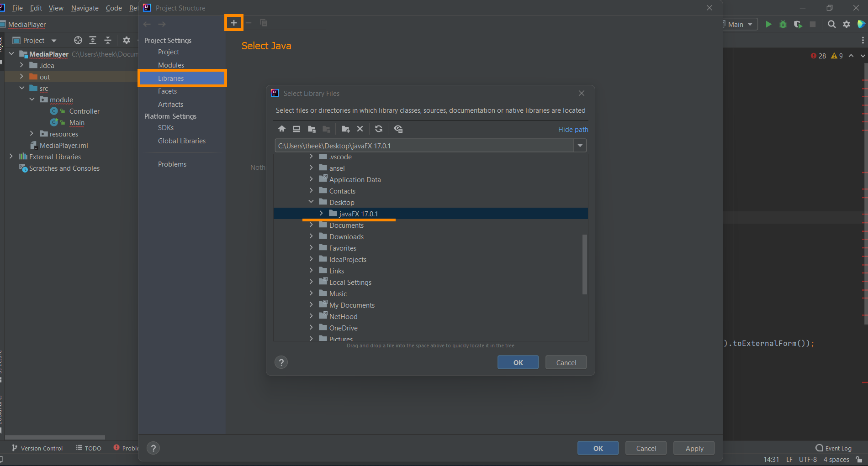Click the expand all icon in Project panel
Screen dimensions: 868x466
tap(93, 40)
